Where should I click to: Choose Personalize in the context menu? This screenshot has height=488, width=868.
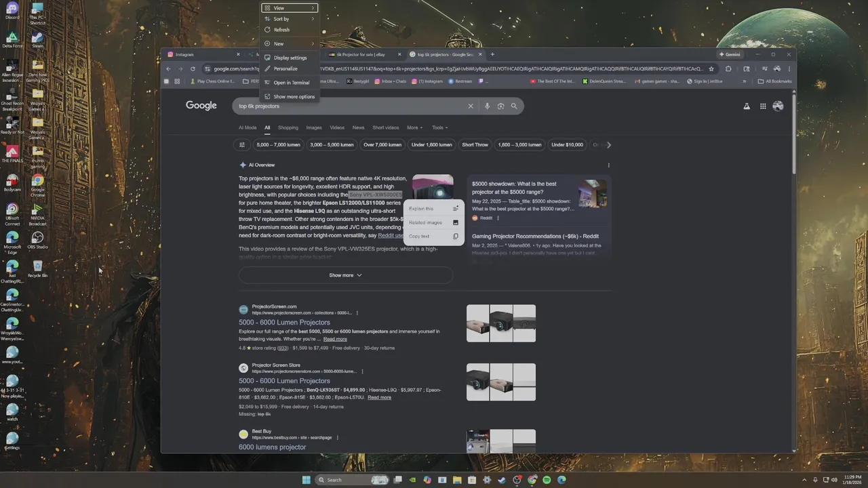tap(290, 68)
